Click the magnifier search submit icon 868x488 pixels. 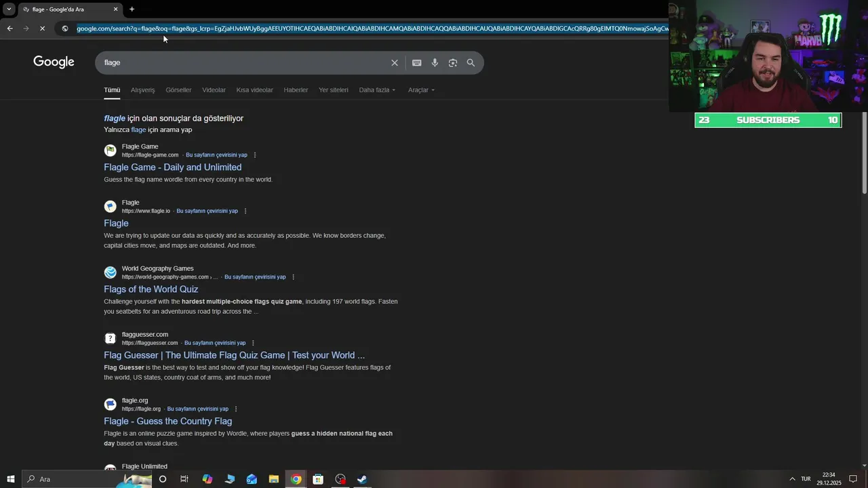[x=471, y=62]
